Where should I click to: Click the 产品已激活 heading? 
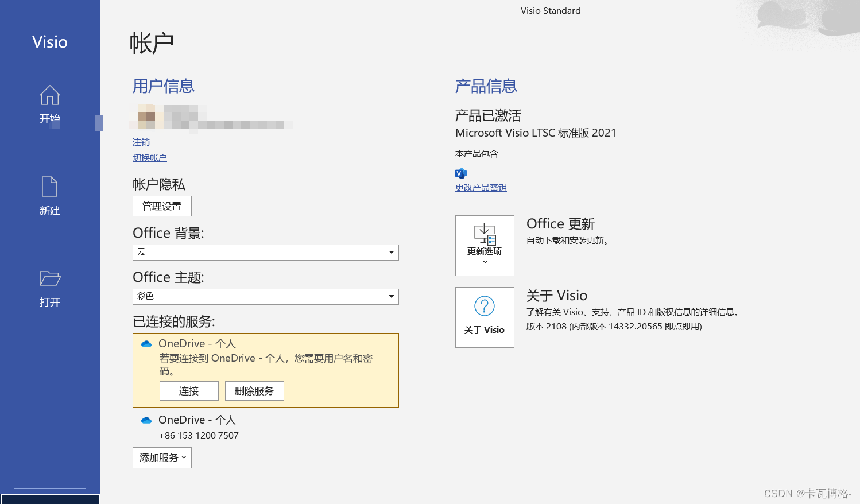click(488, 116)
